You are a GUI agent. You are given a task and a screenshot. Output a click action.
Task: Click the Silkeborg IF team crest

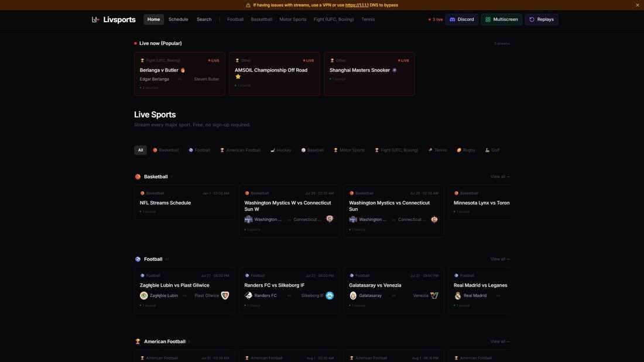(330, 295)
